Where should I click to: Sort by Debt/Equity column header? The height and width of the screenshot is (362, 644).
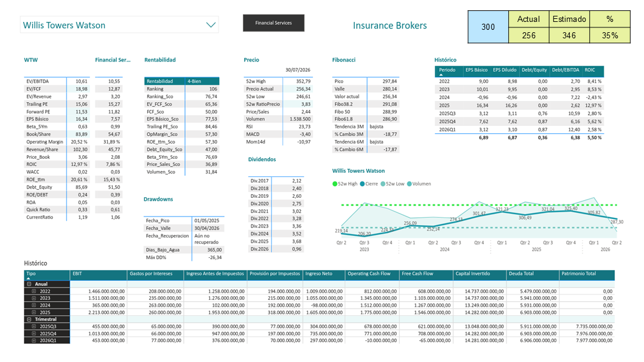pyautogui.click(x=534, y=70)
